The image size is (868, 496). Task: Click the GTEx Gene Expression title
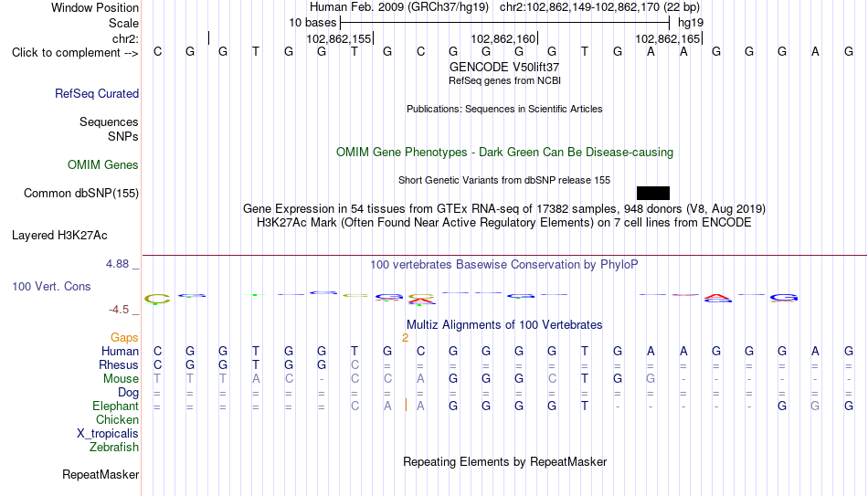pyautogui.click(x=504, y=208)
